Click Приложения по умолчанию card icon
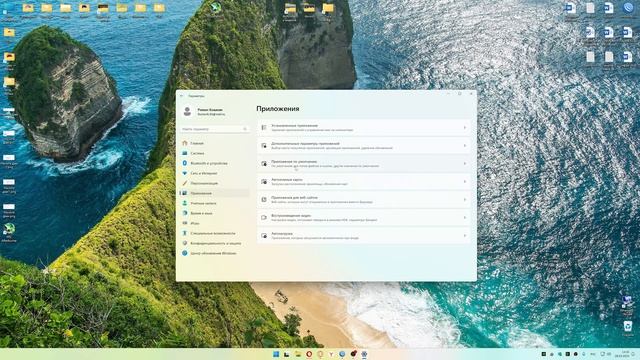Viewport: 640px width, 360px height. 264,164
